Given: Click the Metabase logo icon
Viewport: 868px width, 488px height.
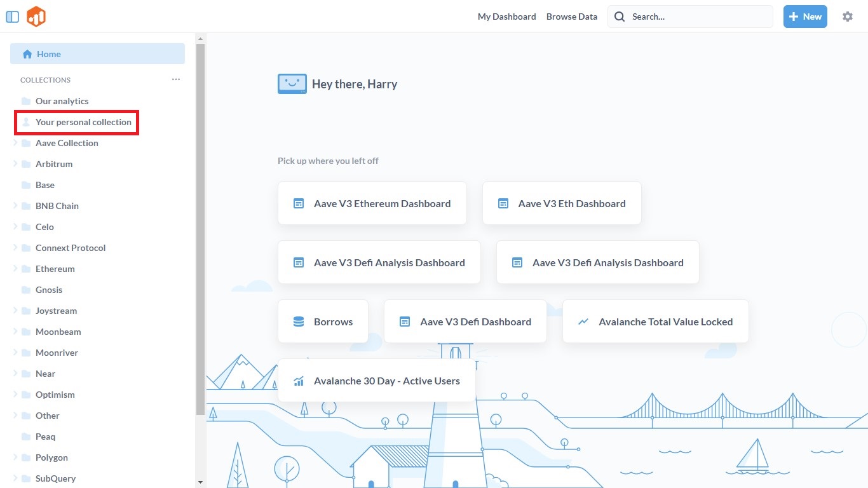Looking at the screenshot, I should (x=36, y=17).
